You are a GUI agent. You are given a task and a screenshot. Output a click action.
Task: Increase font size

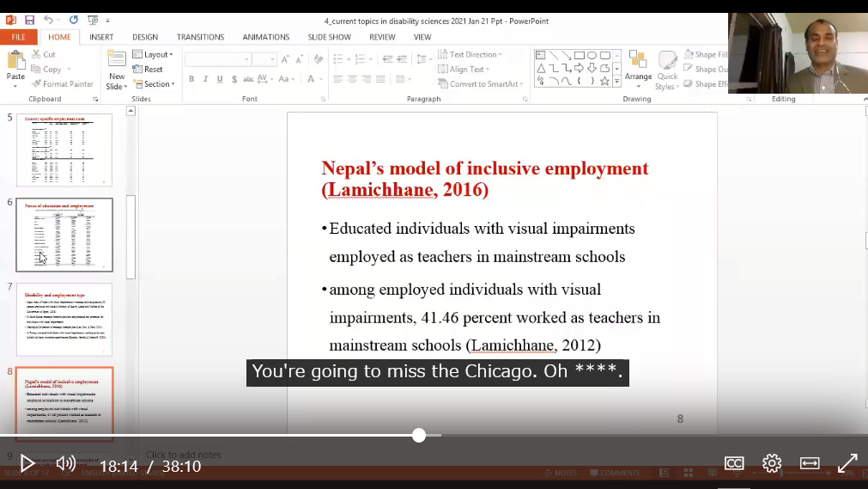click(285, 59)
